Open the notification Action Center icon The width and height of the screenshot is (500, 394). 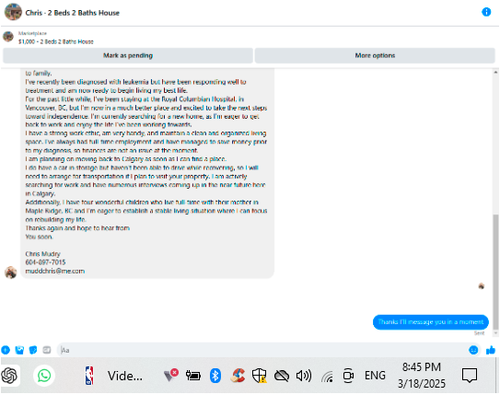[469, 376]
